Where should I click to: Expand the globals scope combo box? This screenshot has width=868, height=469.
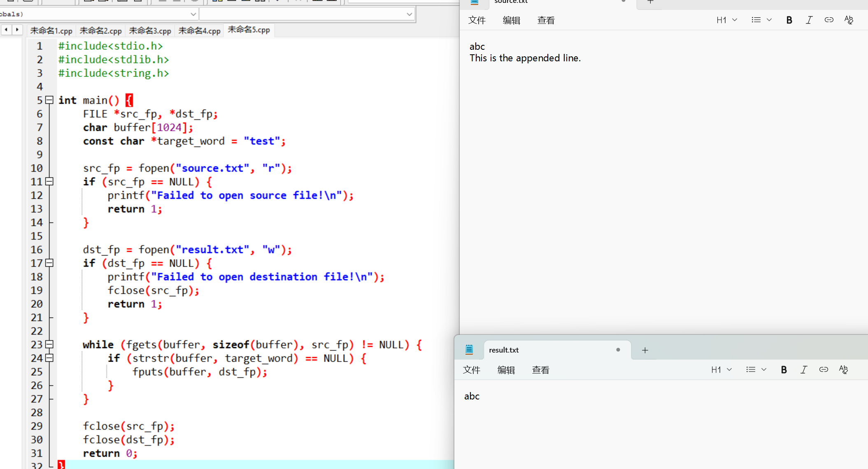[x=193, y=14]
